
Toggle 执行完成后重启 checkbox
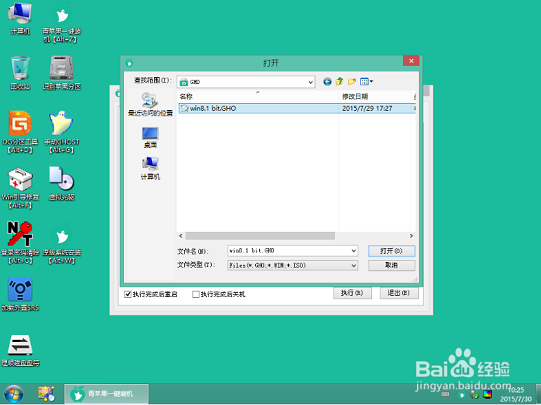pos(128,294)
